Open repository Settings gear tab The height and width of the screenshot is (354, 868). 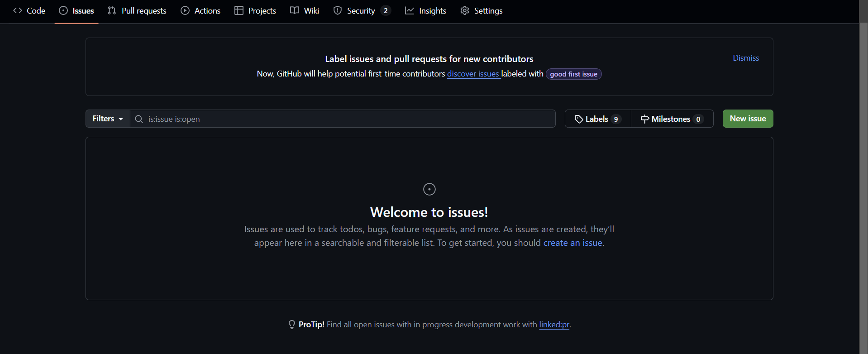point(482,10)
